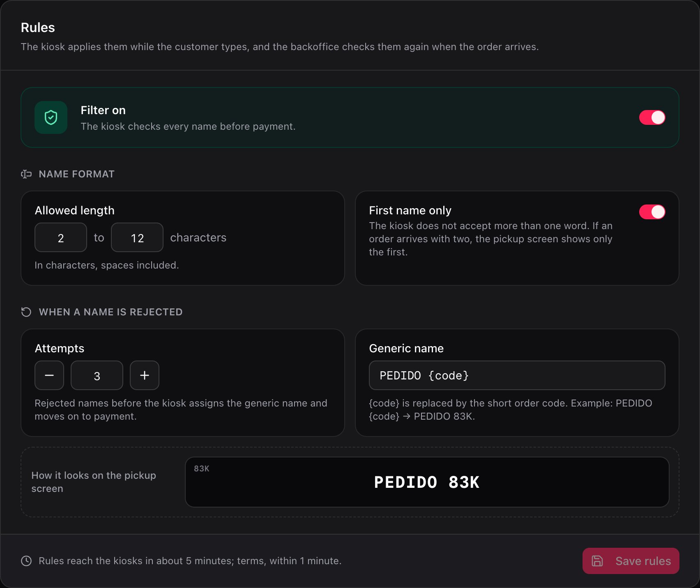The image size is (700, 588).
Task: Click the Generic name PEDIDO {code} field
Action: point(517,375)
